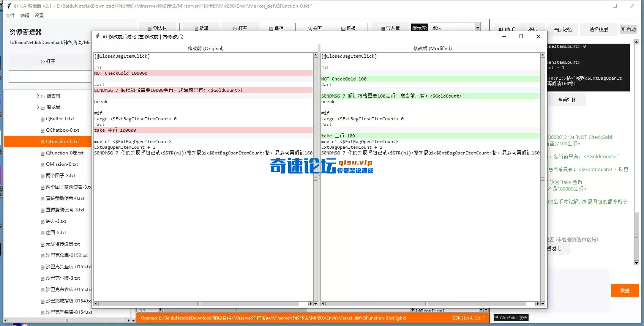644x326 pixels.
Task: Click GBK encoding indicator in status bar
Action: (456, 318)
